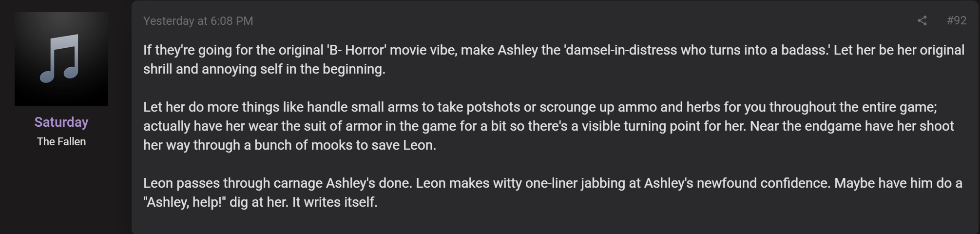The image size is (980, 234).
Task: Click 'The Fallen' user title
Action: 61,142
